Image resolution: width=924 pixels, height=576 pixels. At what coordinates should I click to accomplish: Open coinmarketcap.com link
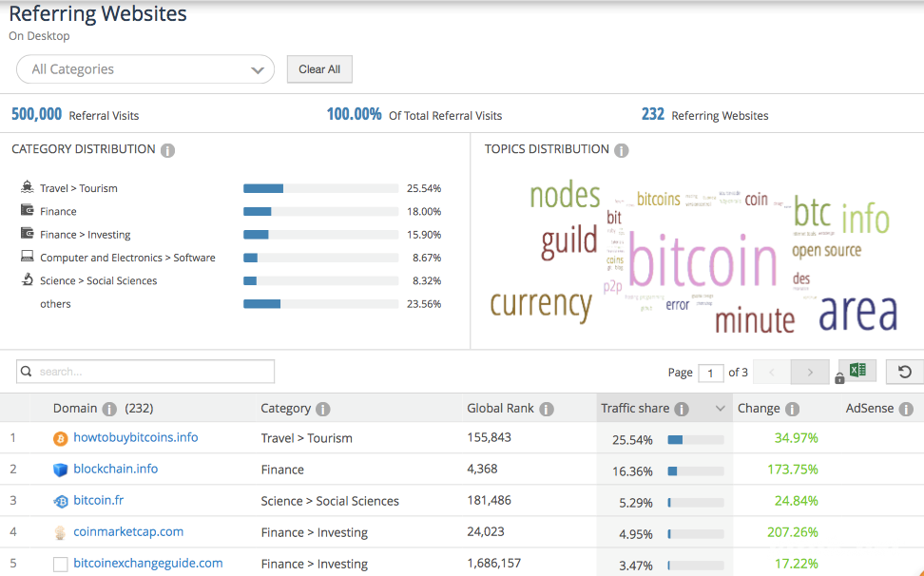pos(128,532)
